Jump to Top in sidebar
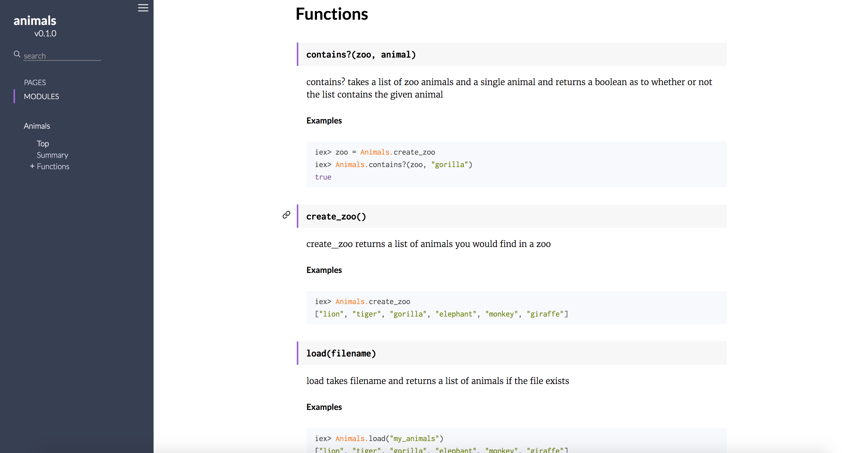This screenshot has height=453, width=868. point(43,143)
